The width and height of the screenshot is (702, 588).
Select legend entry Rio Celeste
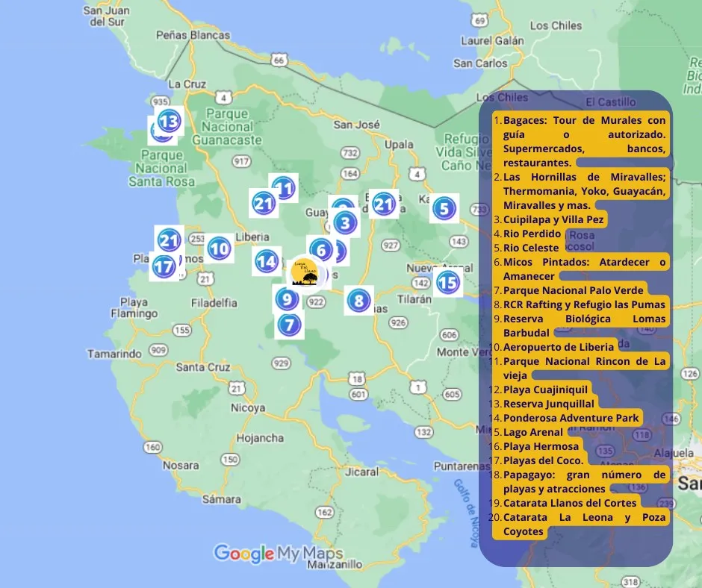click(527, 248)
